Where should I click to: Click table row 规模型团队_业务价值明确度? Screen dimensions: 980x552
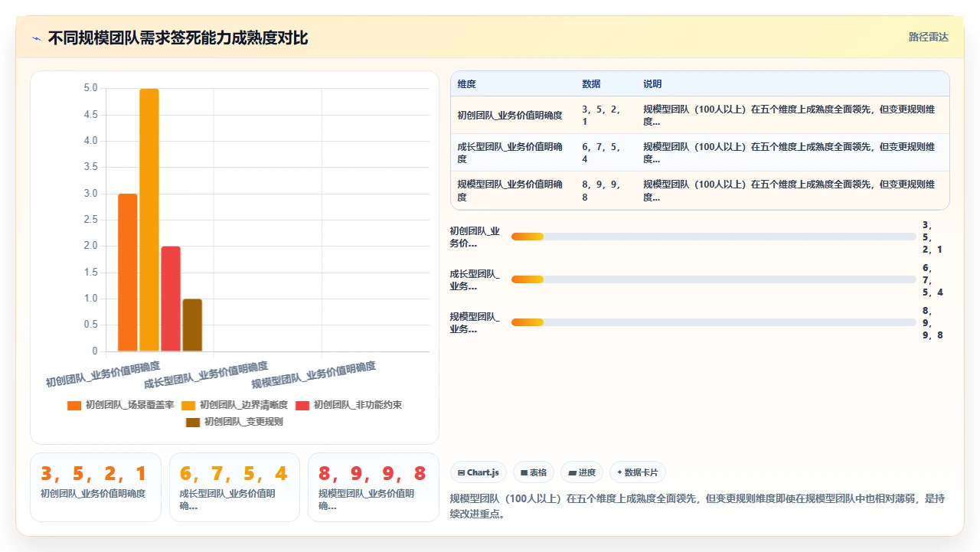point(700,191)
